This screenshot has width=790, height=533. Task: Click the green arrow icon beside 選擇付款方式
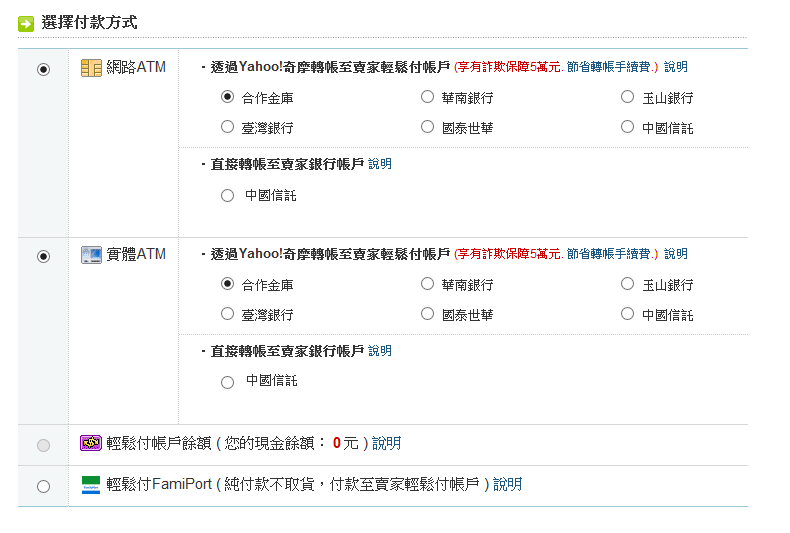click(26, 24)
